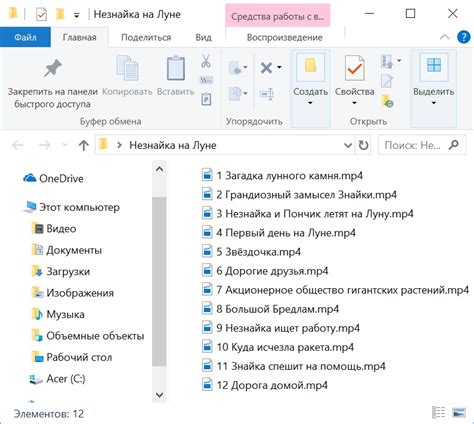474x424 pixels.
Task: Click the Создать new folder icon
Action: [x=310, y=66]
